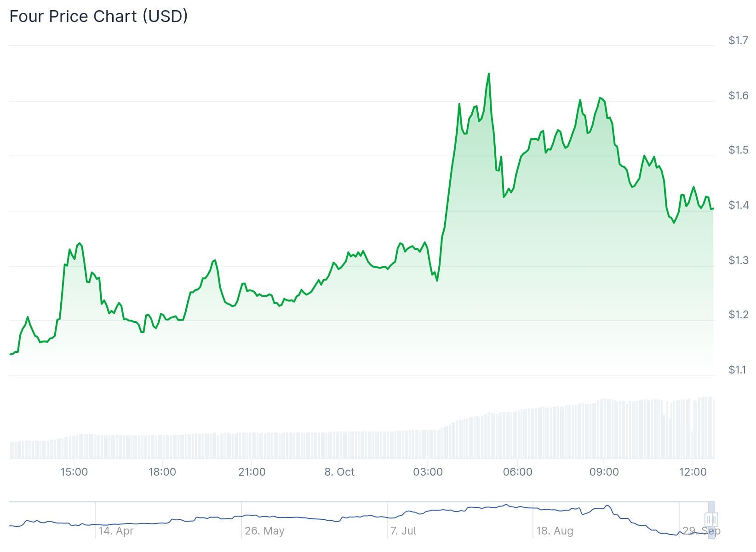Viewport: 756px width, 552px height.
Task: Click the Four Price Chart (USD) title
Action: click(98, 17)
